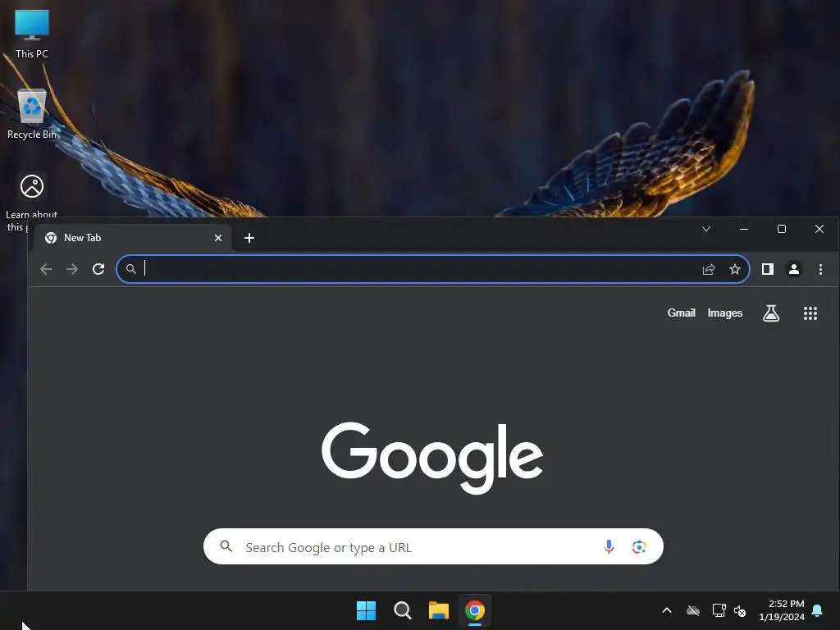
Task: Share this page via address bar icon
Action: tap(709, 269)
